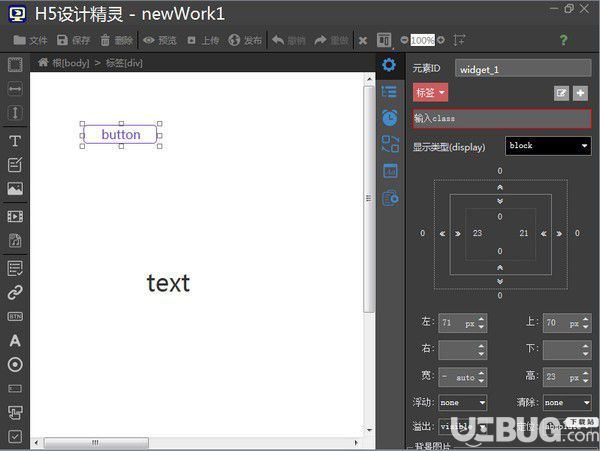Select the vertical layout tool

coord(15,113)
